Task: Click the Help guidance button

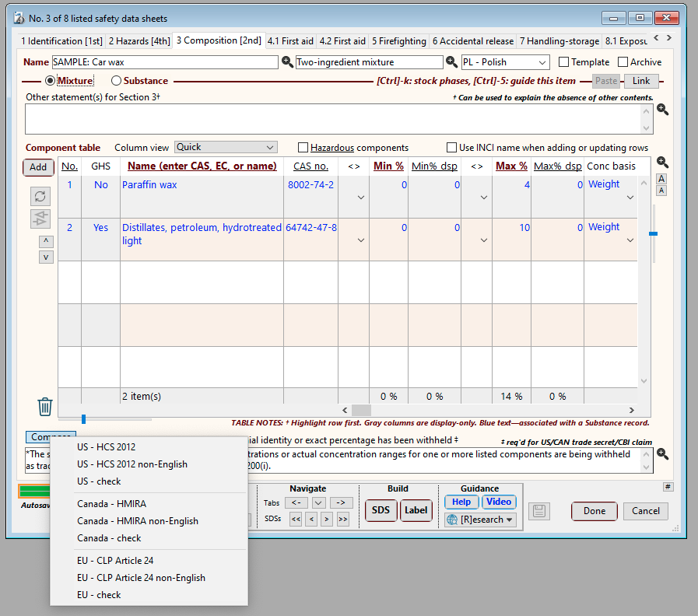Action: point(461,502)
